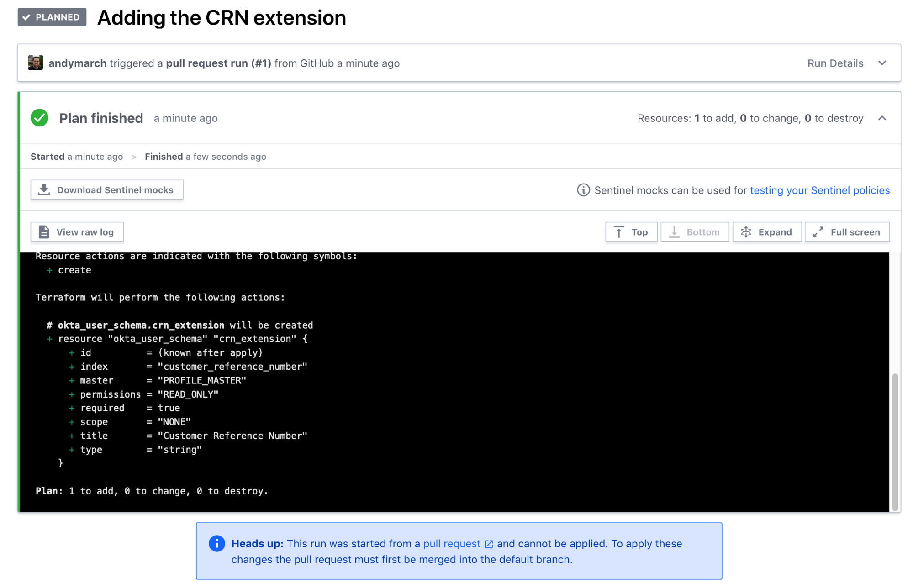Click the Full screen arrows icon
Screen dimensions: 913x588
(818, 232)
